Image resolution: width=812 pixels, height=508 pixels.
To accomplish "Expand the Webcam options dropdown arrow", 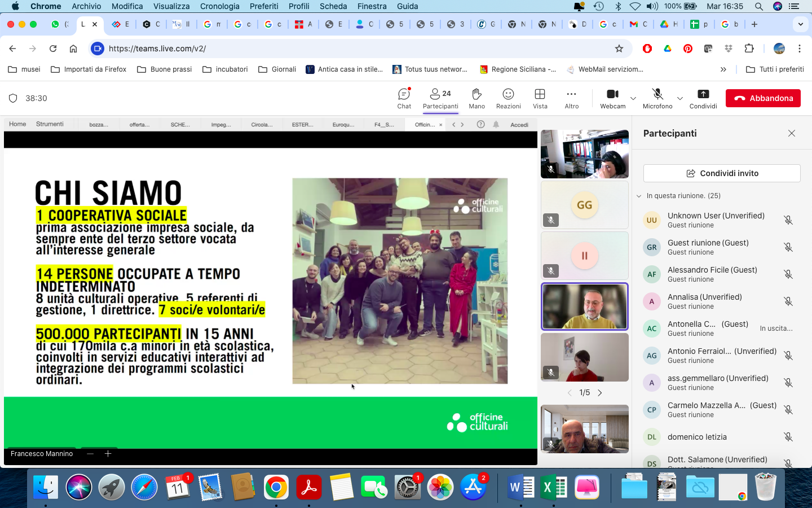I will 633,99.
